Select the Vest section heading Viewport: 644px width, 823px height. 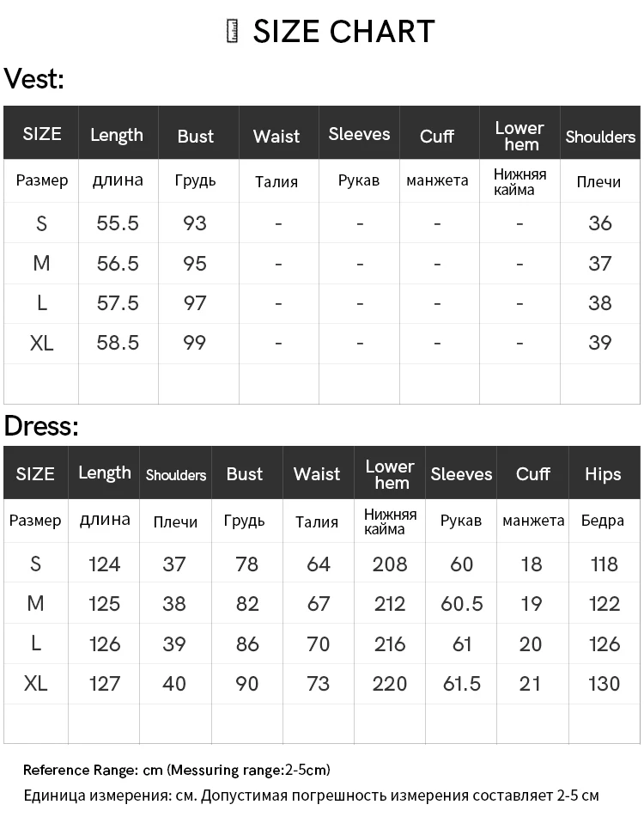pyautogui.click(x=34, y=79)
